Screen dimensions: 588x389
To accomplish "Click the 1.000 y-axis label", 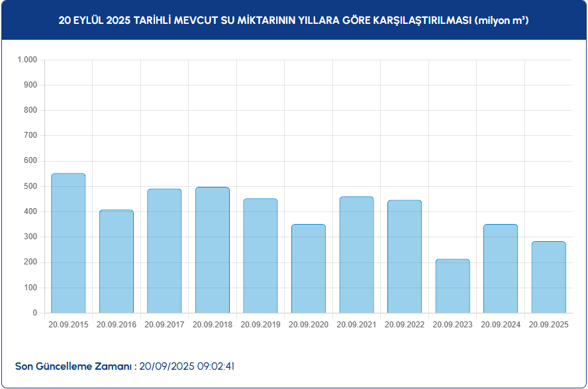I will click(28, 60).
